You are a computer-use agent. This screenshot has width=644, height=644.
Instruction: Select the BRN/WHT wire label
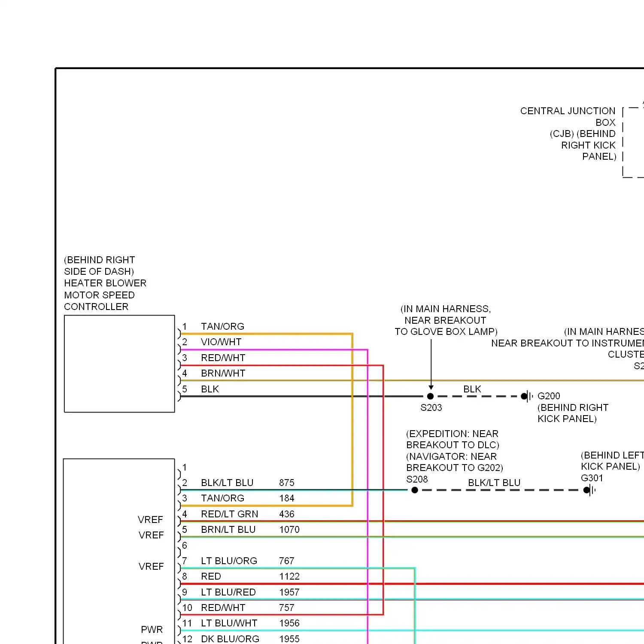pyautogui.click(x=223, y=374)
